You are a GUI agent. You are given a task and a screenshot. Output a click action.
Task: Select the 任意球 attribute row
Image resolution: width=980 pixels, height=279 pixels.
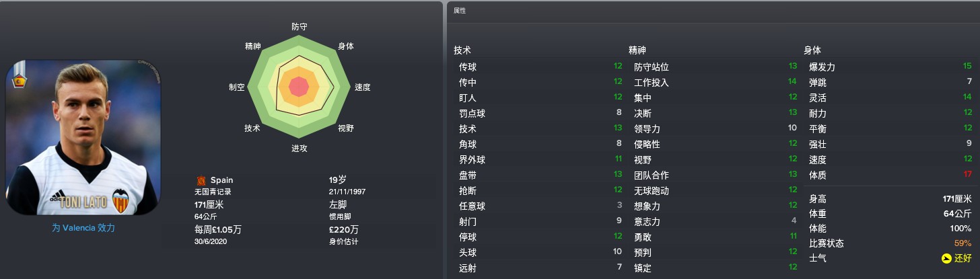point(539,206)
